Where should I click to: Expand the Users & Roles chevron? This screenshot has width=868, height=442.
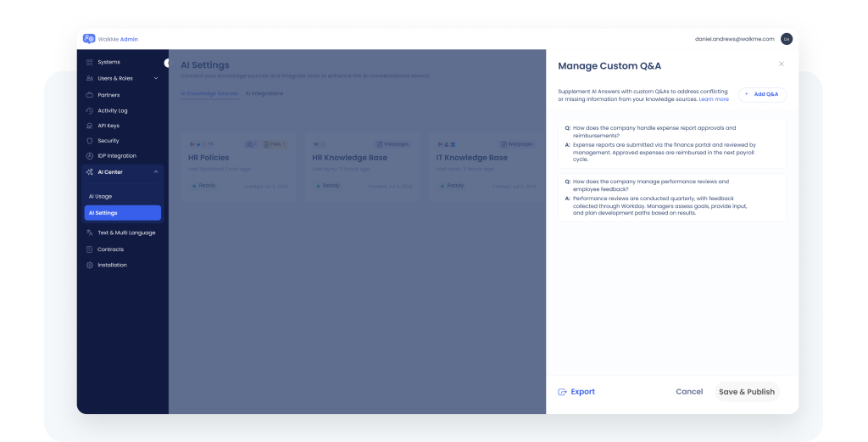(156, 78)
